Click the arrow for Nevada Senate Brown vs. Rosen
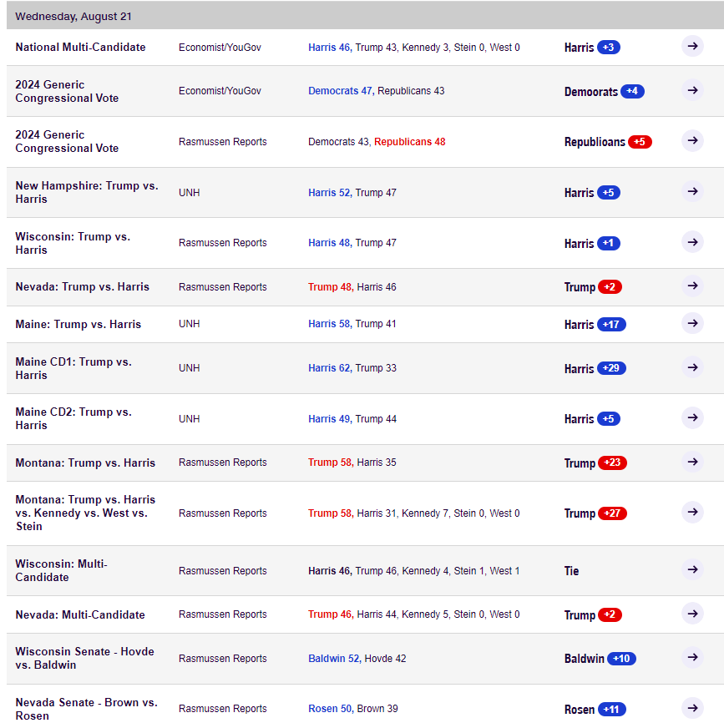The height and width of the screenshot is (728, 724). click(692, 708)
